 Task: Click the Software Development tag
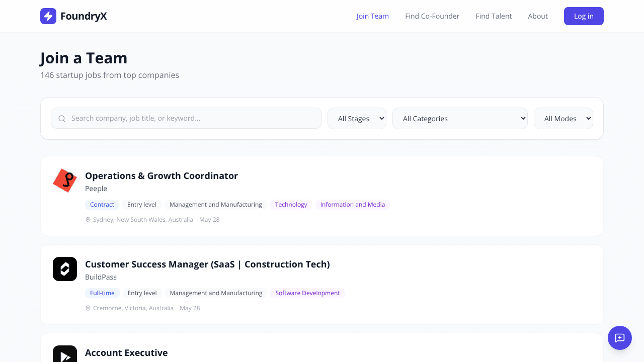coord(307,293)
